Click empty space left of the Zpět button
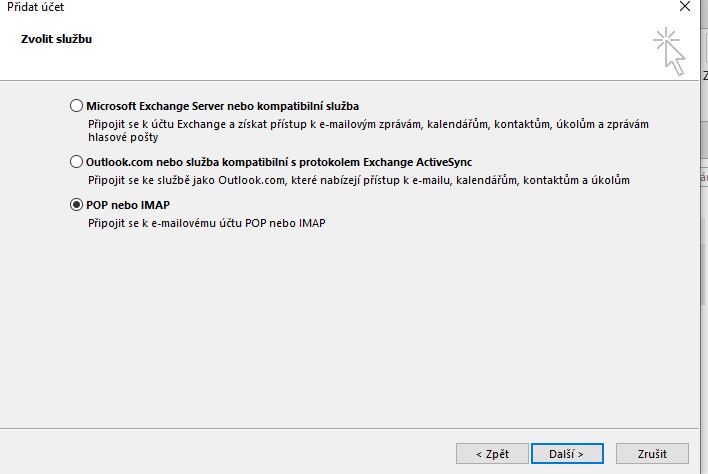The height and width of the screenshot is (474, 708). pyautogui.click(x=250, y=453)
